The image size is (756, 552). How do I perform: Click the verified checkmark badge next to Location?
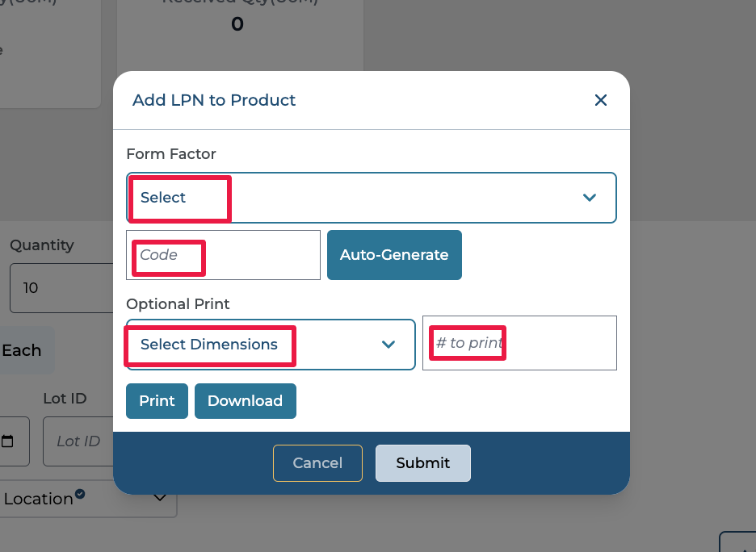81,494
